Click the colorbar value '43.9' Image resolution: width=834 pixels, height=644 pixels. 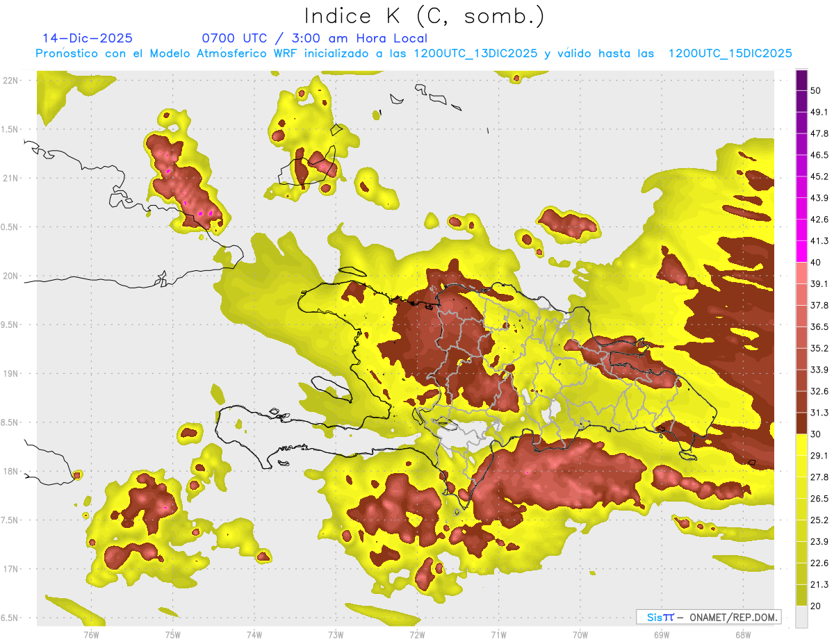tap(819, 198)
